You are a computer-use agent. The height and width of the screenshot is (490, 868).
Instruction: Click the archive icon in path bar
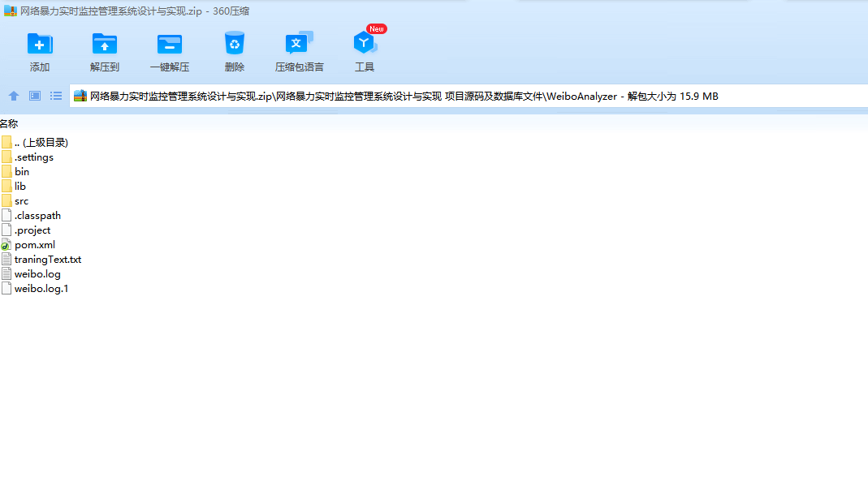click(80, 96)
